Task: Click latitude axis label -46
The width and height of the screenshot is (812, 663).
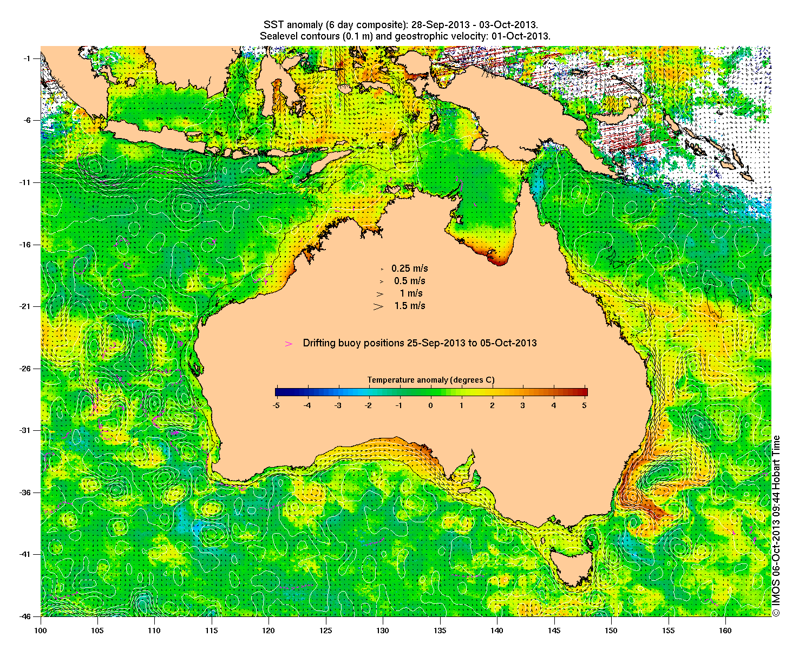Action: [25, 616]
